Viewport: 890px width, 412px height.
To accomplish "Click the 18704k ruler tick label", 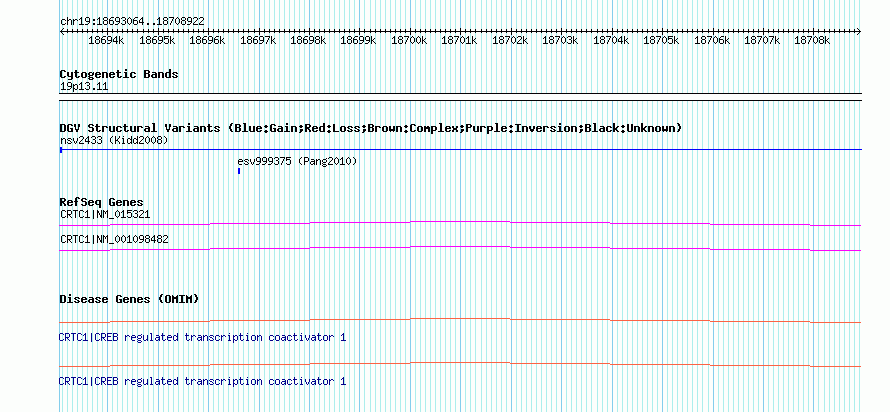I will pyautogui.click(x=611, y=41).
